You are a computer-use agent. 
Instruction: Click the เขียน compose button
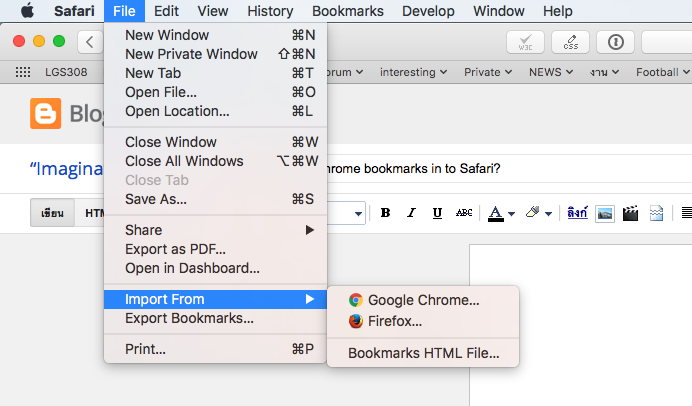(x=52, y=213)
